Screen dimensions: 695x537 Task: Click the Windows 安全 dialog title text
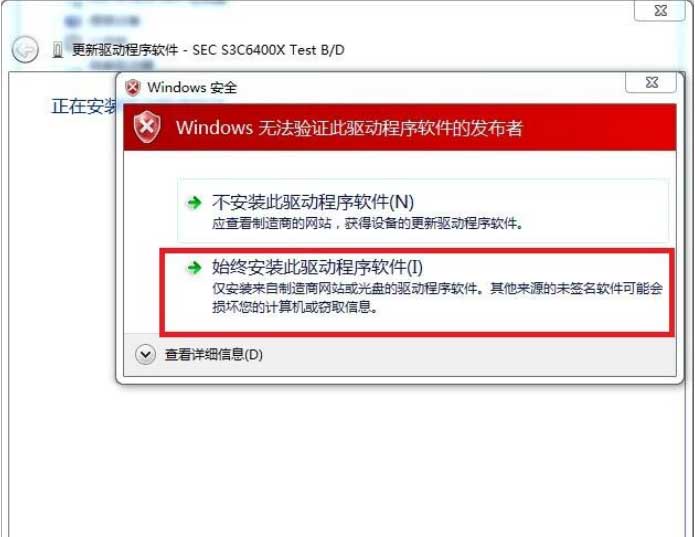[x=192, y=87]
